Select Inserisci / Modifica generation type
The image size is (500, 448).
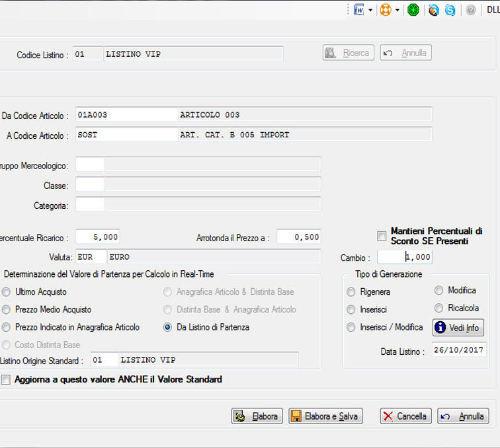(x=351, y=327)
